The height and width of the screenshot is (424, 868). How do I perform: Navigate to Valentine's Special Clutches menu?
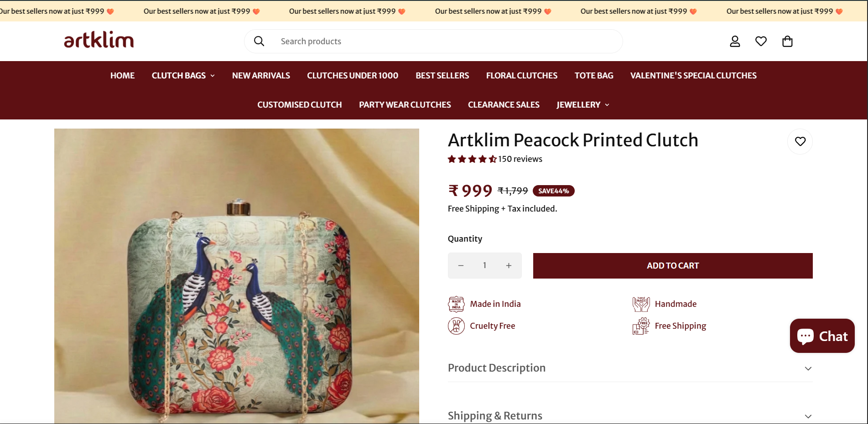point(693,75)
